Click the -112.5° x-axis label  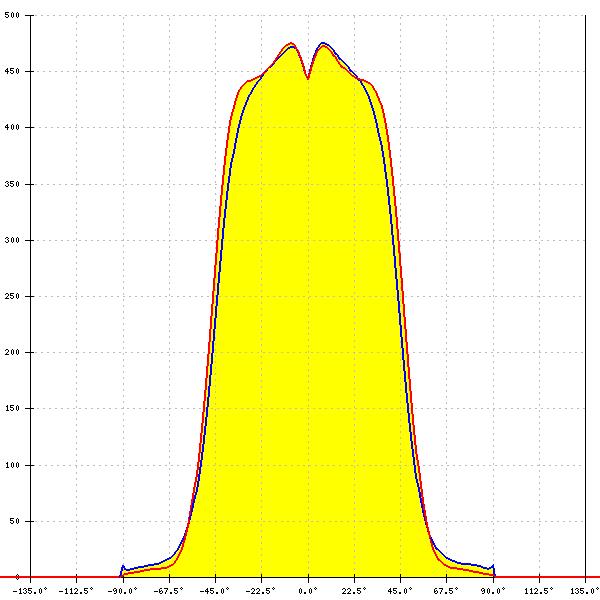point(76,591)
